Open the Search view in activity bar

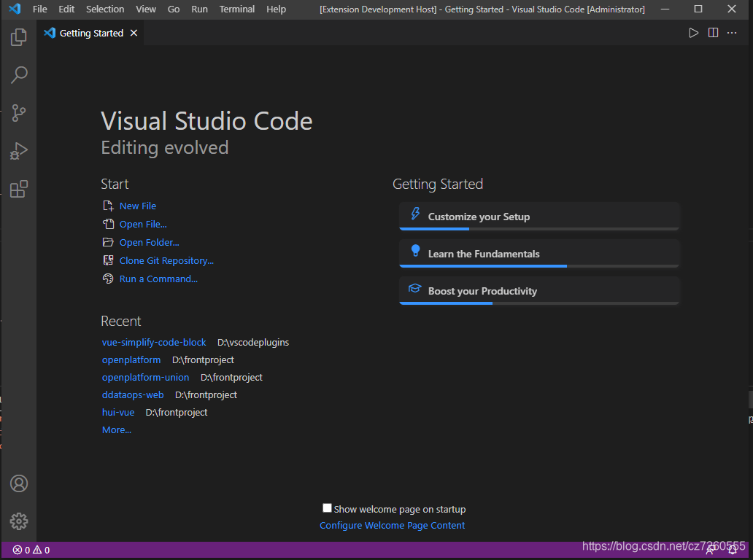click(19, 75)
